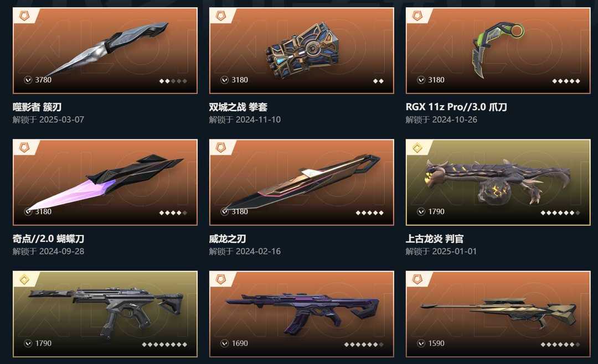This screenshot has width=598, height=364.
Task: Select the 奇点//2.0 蝴蝶刀 purple blade
Action: 105,182
